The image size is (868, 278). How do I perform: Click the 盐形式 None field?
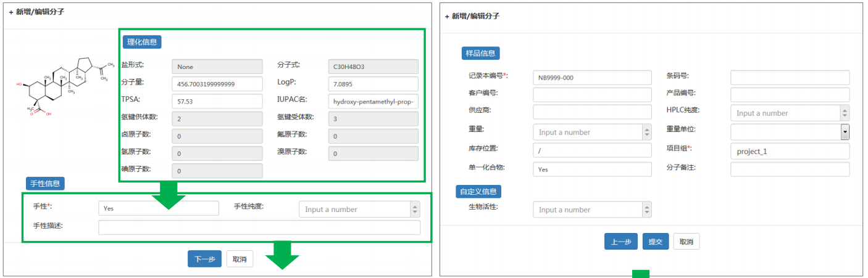click(x=217, y=67)
